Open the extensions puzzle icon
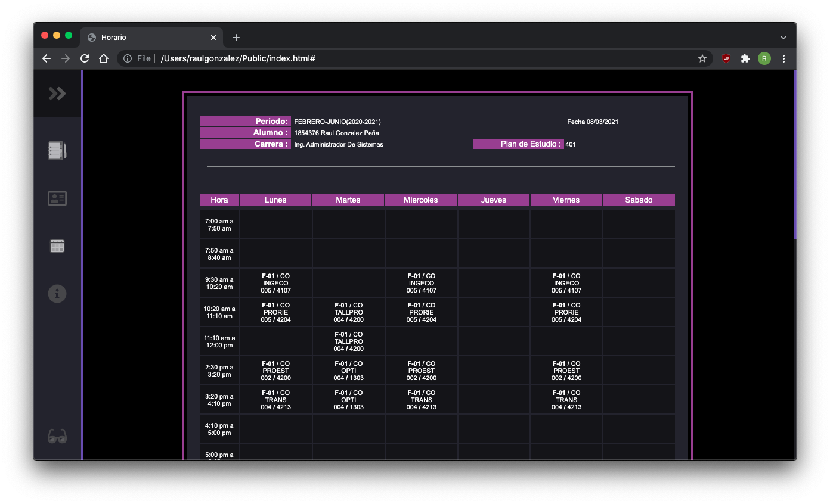 point(745,58)
